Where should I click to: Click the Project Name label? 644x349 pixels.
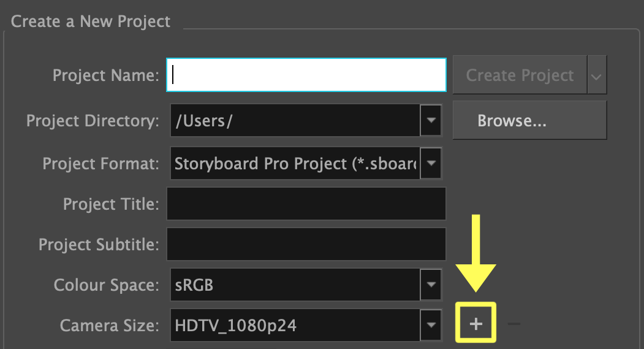105,75
